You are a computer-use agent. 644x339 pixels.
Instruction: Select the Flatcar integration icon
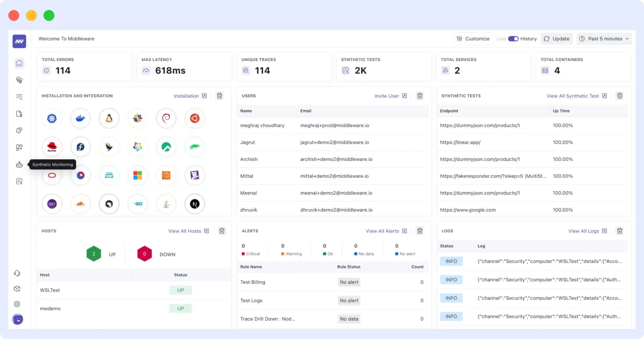pos(109,176)
